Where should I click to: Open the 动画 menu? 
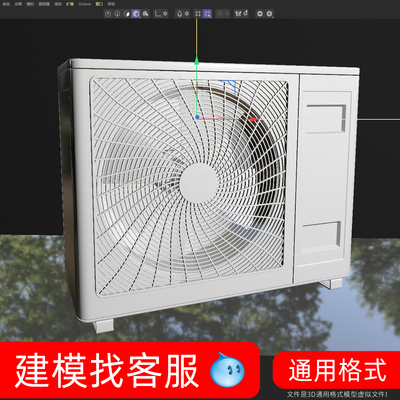18,4
